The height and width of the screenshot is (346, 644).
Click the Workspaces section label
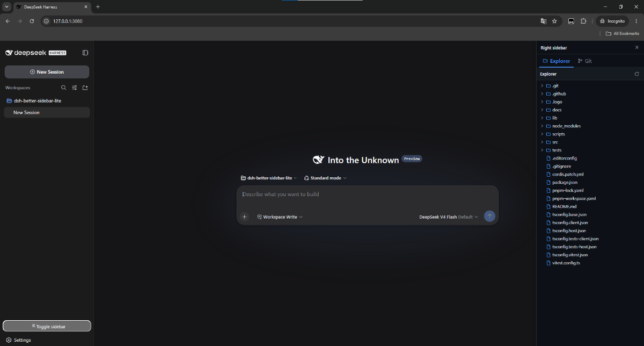point(18,88)
